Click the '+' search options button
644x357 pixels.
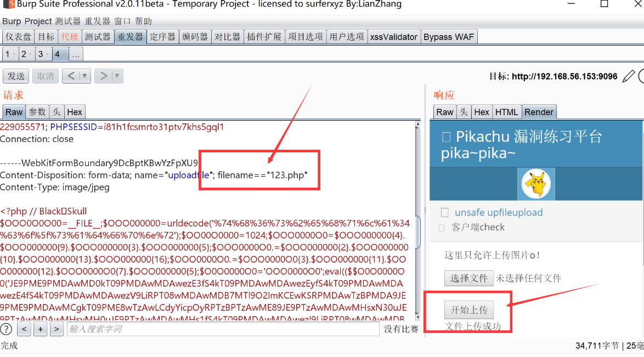(40, 329)
